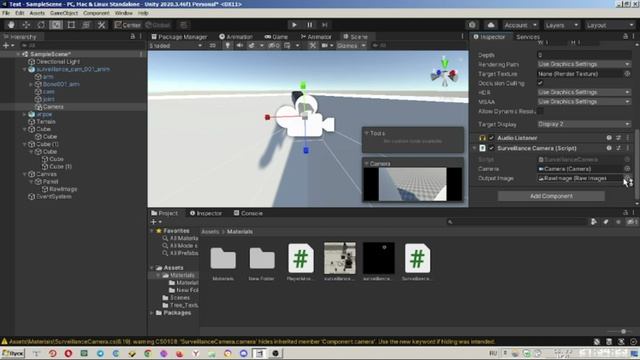Image resolution: width=640 pixels, height=360 pixels.
Task: Select the Terrain object in Hierarchy
Action: 46,122
